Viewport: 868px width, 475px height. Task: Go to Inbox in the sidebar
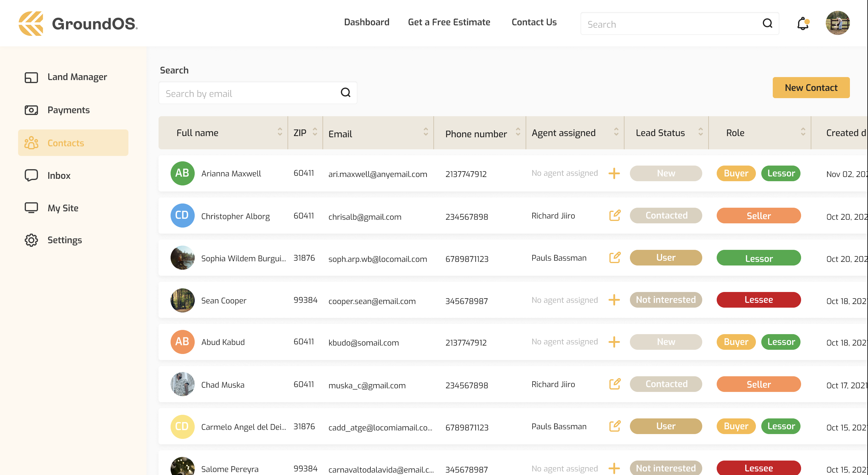[59, 175]
